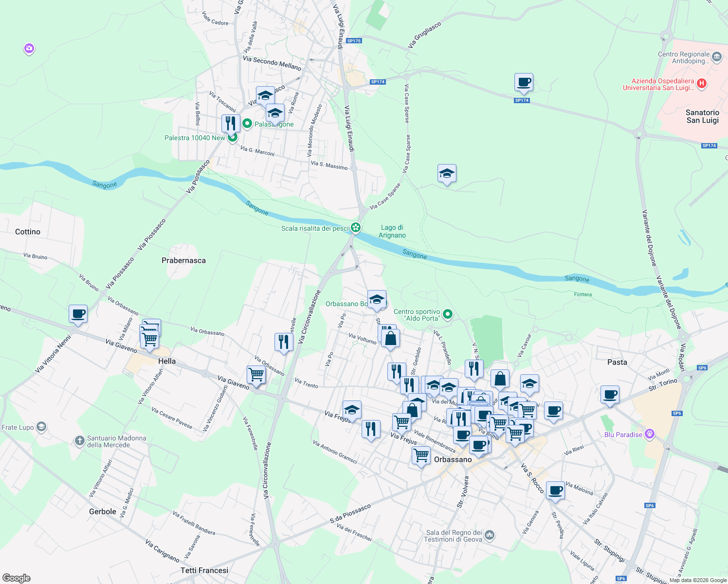Click the purple marker in the top-left corner
728x584 pixels.
[28, 49]
